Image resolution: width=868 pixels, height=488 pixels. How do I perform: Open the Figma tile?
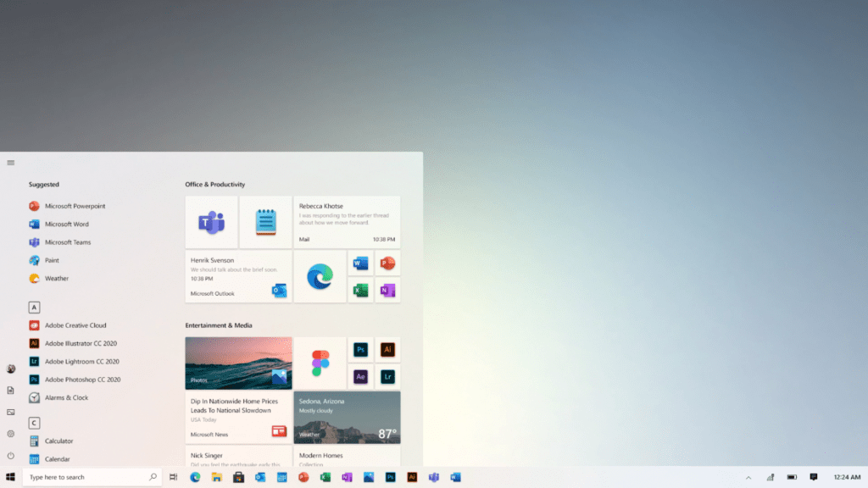click(x=320, y=363)
